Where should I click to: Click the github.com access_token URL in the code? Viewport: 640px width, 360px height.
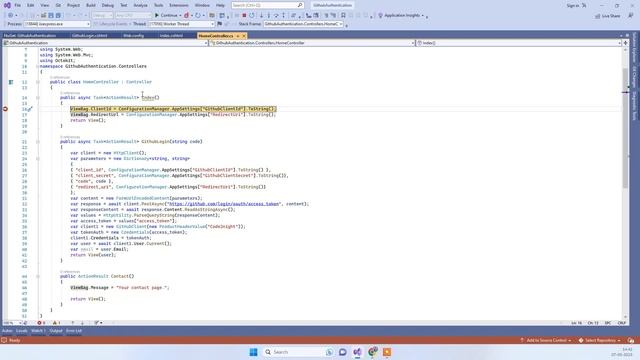tap(224, 204)
